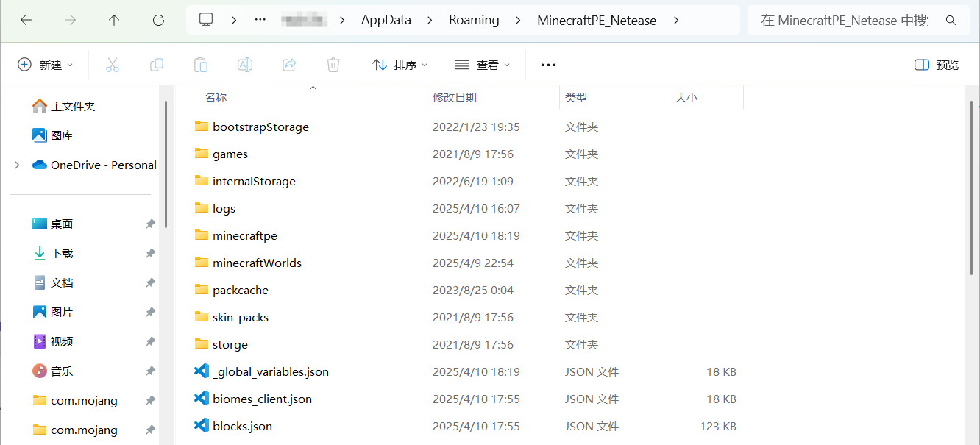Sort by the 大小 column header
980x445 pixels.
(686, 97)
